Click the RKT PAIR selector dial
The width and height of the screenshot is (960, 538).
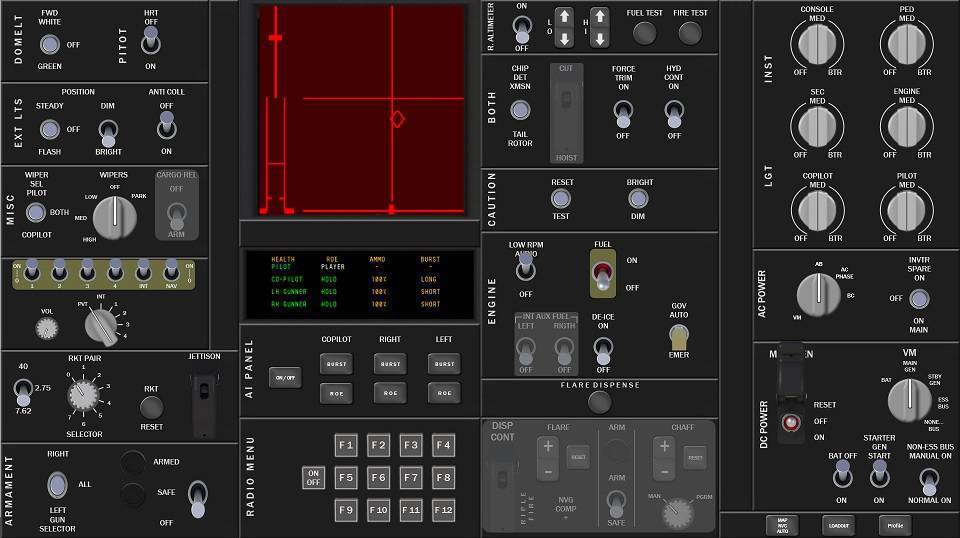[84, 398]
